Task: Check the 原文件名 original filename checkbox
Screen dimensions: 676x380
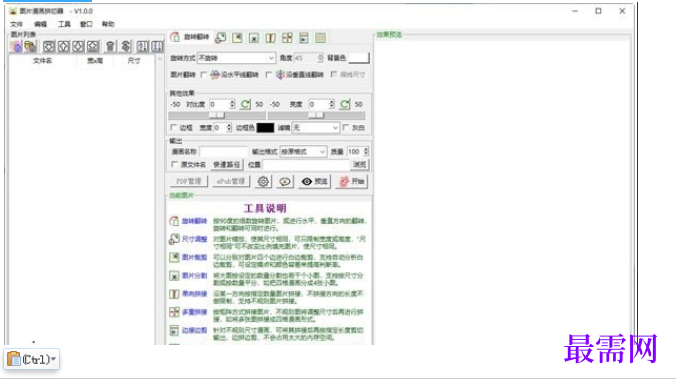Action: (x=174, y=164)
